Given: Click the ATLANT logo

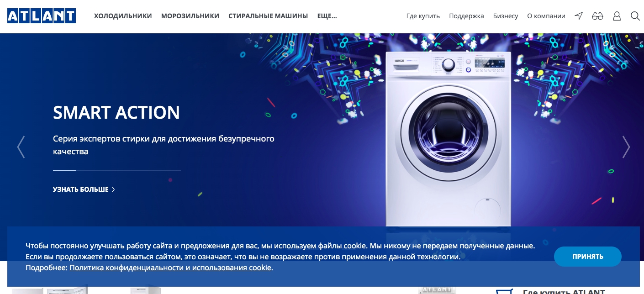Looking at the screenshot, I should pos(42,16).
